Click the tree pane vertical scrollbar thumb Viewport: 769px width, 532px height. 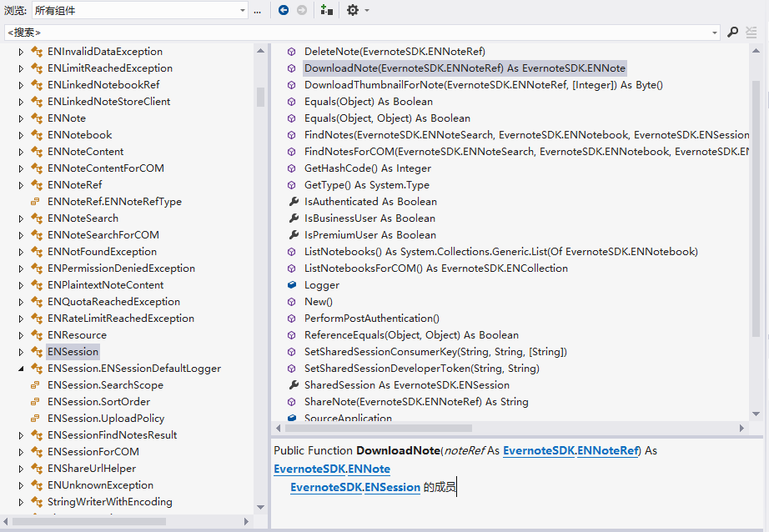(260, 97)
